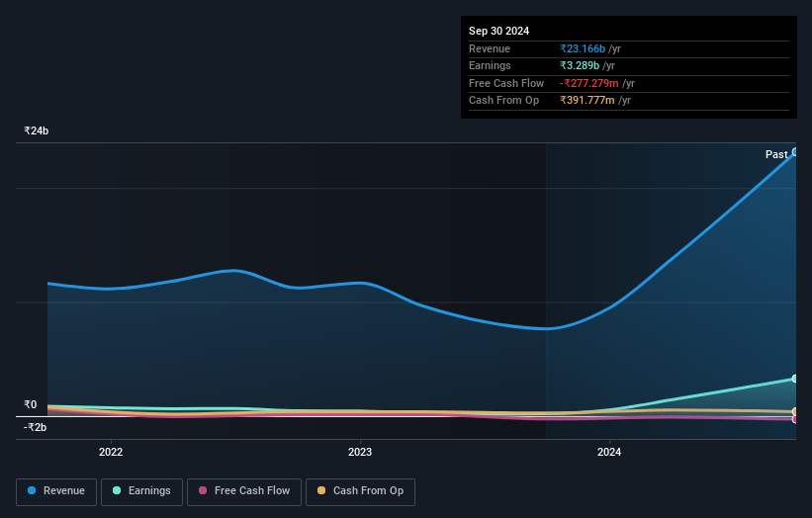Click the 2024 x-axis label

pyautogui.click(x=609, y=452)
